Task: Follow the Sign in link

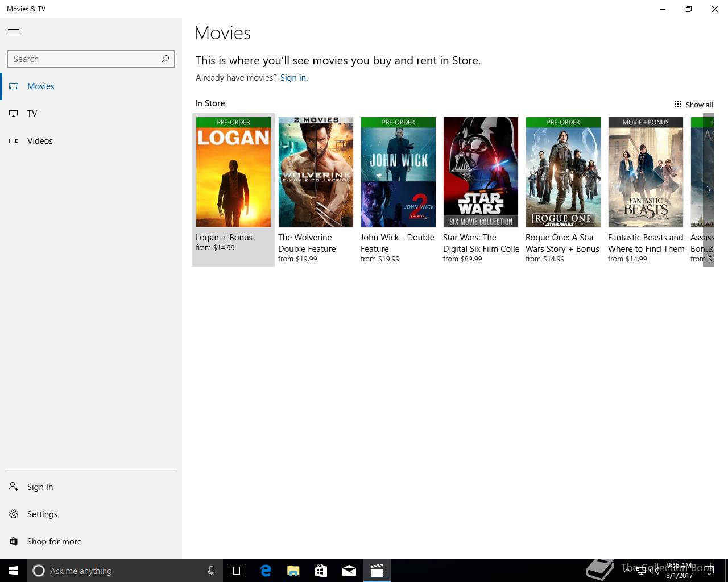Action: coord(293,78)
